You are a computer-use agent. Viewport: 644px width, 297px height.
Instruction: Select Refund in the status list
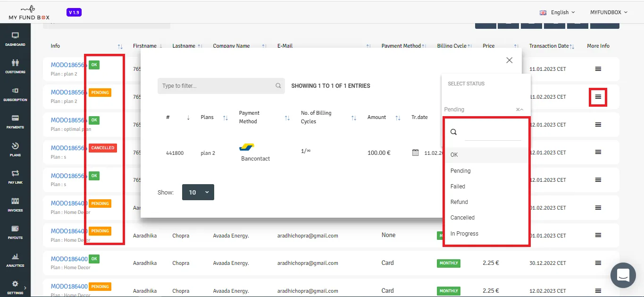(486, 202)
